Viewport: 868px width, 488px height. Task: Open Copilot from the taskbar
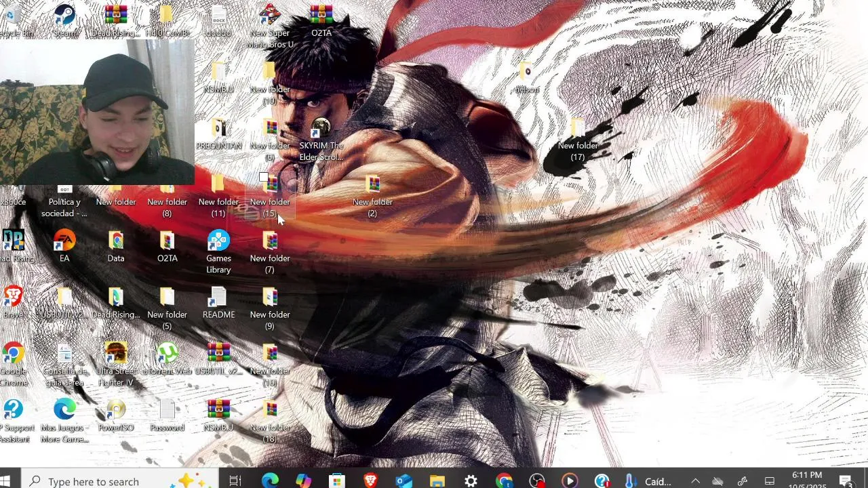click(303, 481)
